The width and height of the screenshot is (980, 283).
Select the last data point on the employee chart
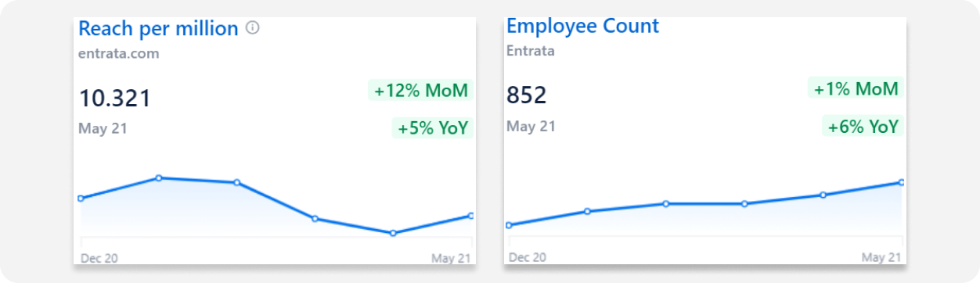902,182
